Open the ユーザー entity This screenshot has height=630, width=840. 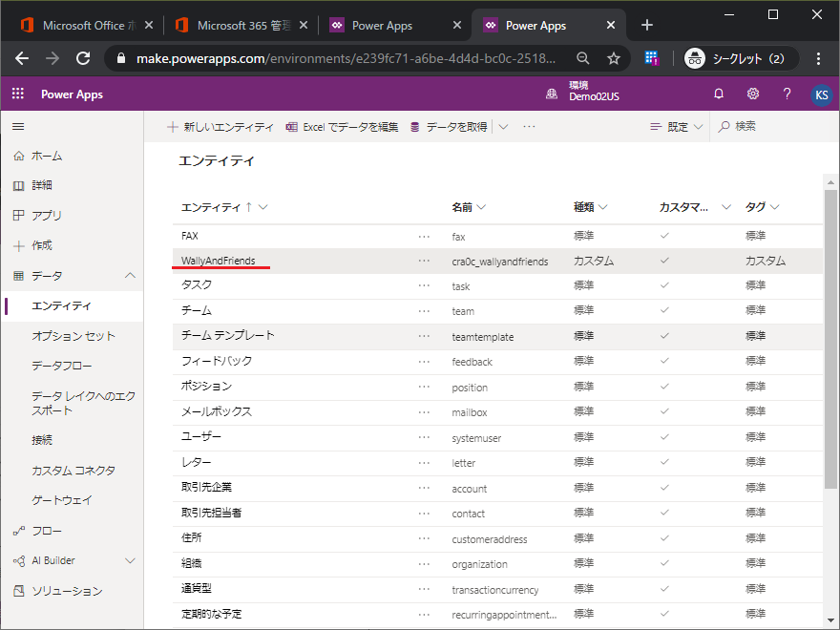tap(200, 436)
